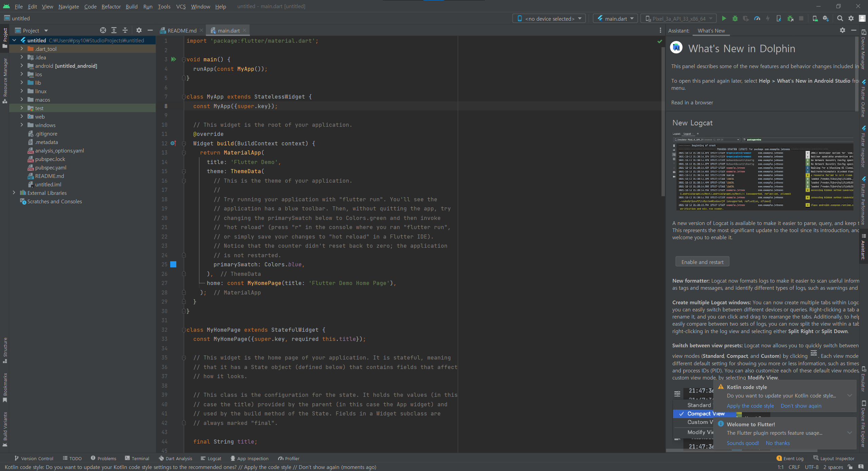Click the blue color swatch on line 25
868x471 pixels.
[173, 264]
